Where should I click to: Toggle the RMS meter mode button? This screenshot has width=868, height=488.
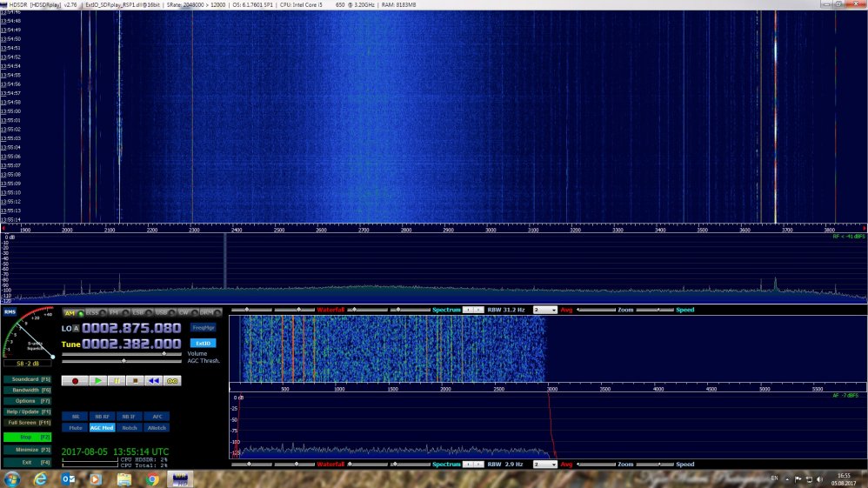coord(10,312)
